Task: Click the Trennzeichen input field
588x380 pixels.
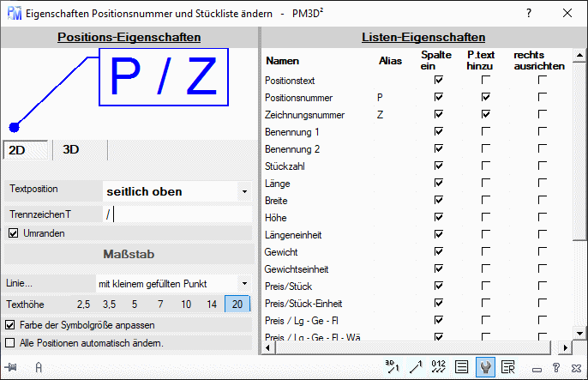Action: 176,214
